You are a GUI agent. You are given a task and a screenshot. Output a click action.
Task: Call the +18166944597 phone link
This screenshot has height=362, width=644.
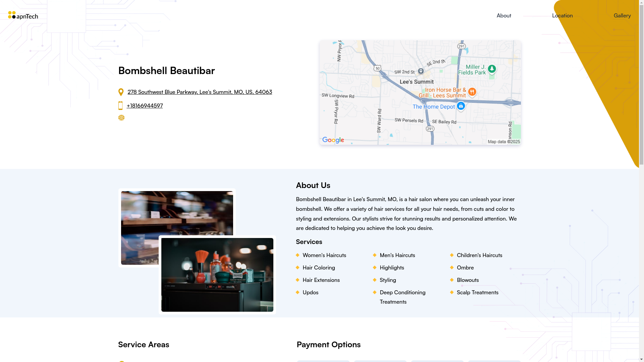145,106
